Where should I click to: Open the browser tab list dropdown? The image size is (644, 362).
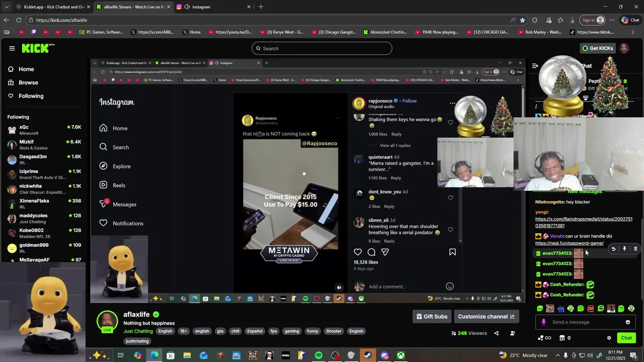pos(6,7)
